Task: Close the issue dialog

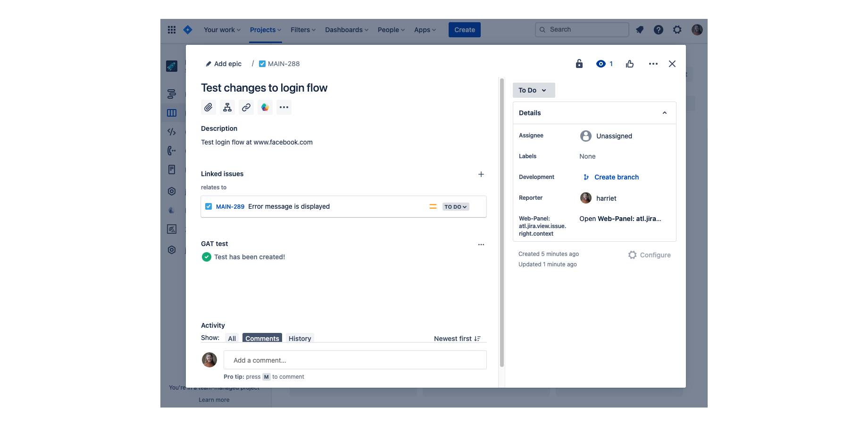Action: (x=672, y=64)
